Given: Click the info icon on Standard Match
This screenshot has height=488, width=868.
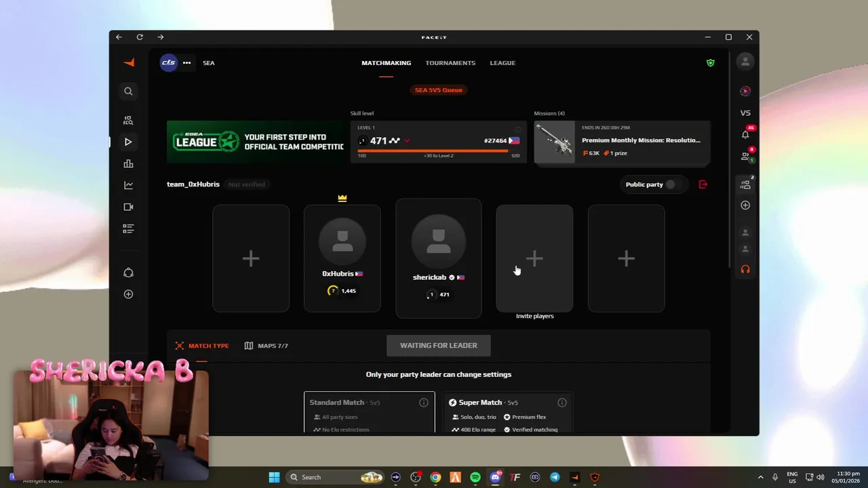Looking at the screenshot, I should [x=423, y=403].
